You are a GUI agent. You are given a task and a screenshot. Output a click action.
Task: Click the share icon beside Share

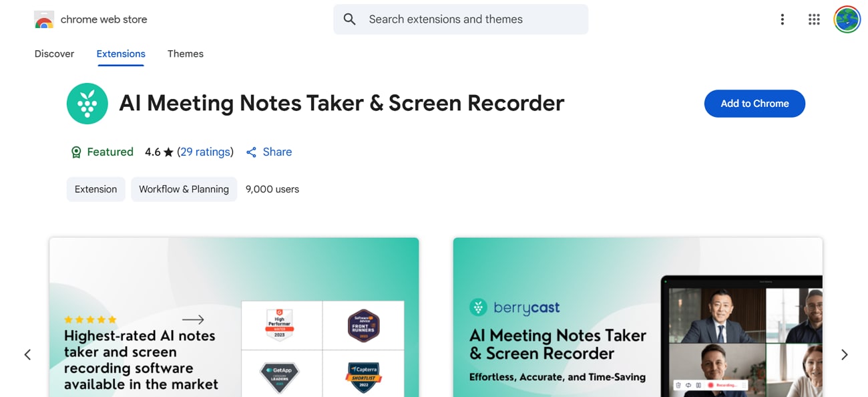[x=251, y=152]
